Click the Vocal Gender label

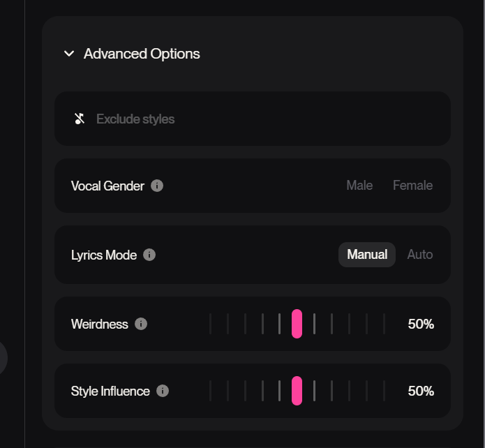point(107,186)
